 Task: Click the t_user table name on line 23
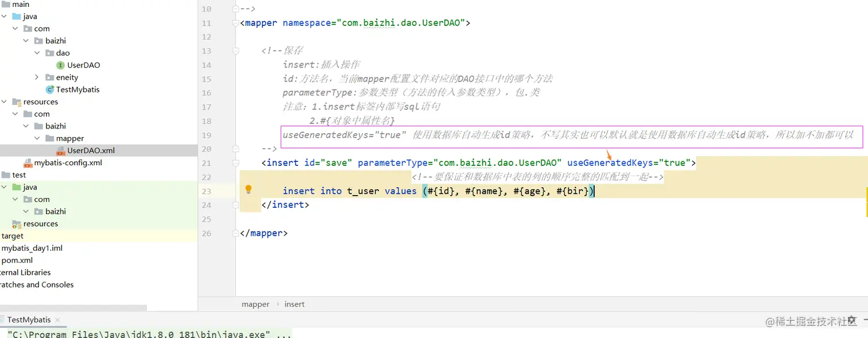(363, 191)
